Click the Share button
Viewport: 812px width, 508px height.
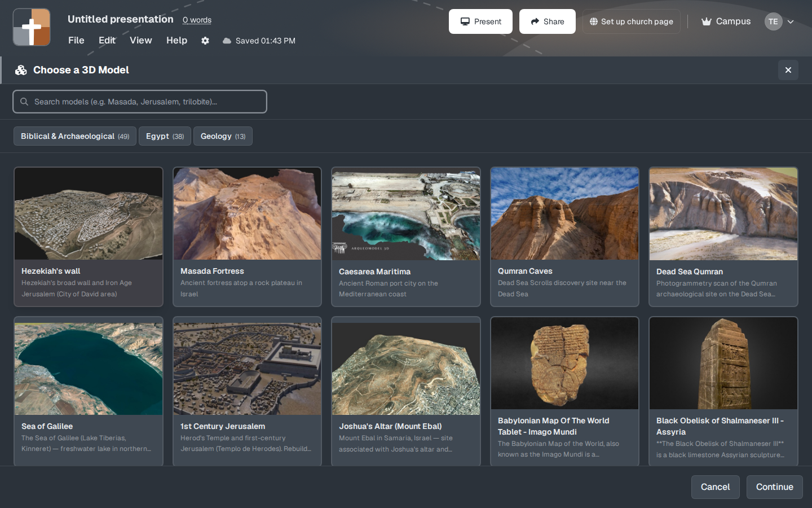(x=547, y=21)
